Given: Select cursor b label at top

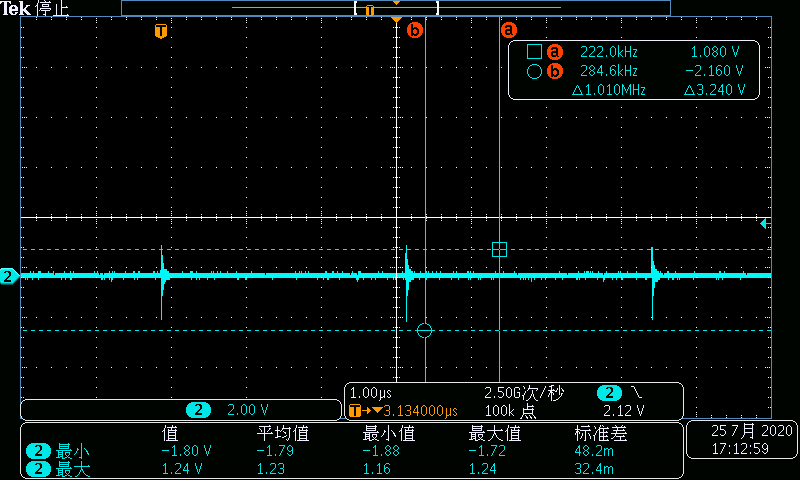Looking at the screenshot, I should pos(415,30).
